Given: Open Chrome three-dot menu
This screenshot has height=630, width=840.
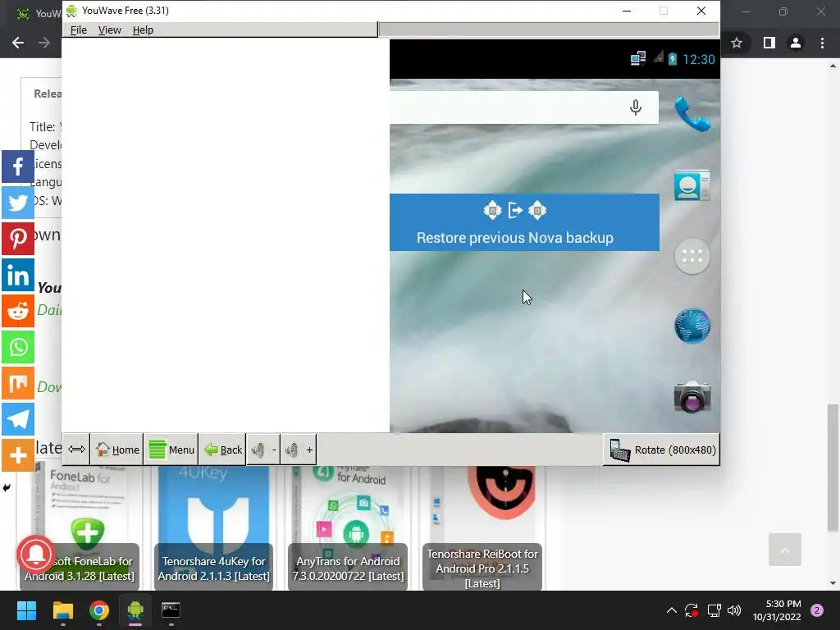Looking at the screenshot, I should (822, 43).
